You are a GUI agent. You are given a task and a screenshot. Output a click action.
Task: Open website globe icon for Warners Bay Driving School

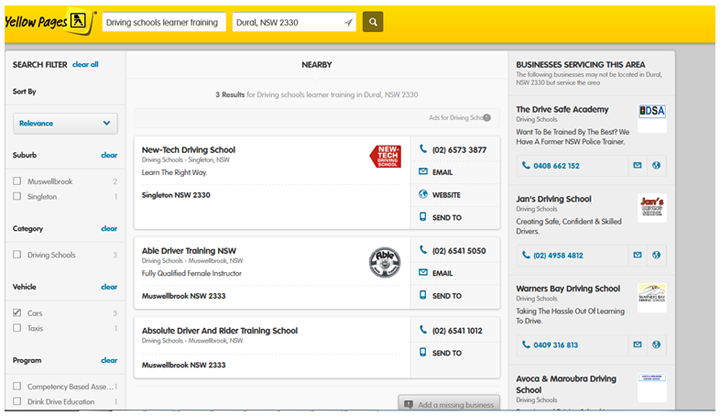tap(656, 345)
